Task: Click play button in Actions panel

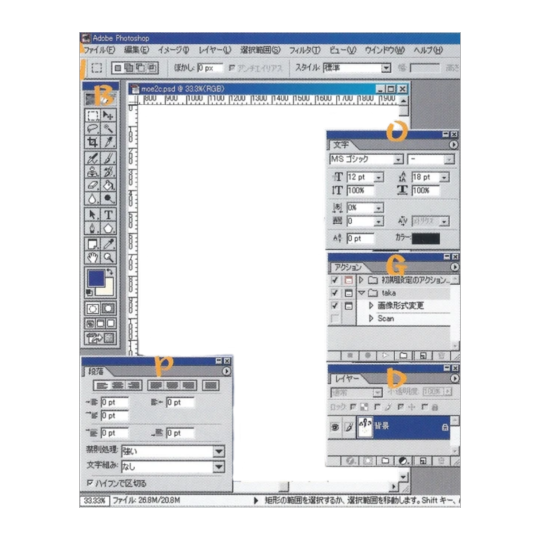Action: [x=385, y=355]
